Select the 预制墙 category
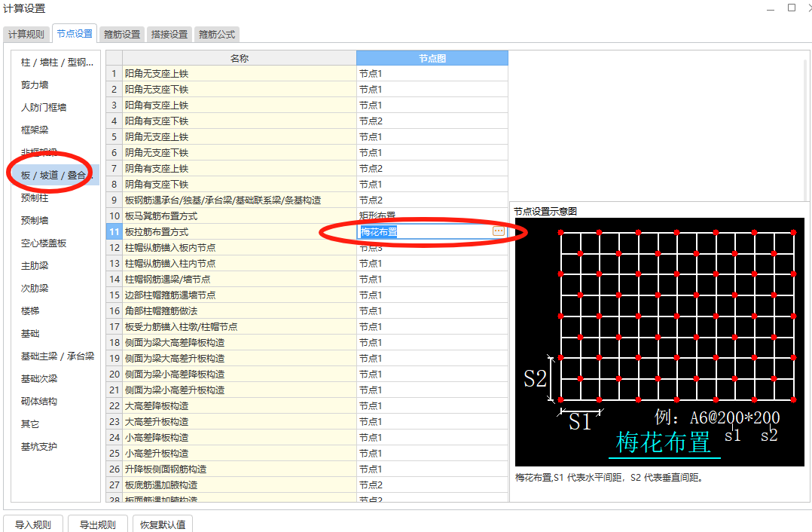Screen dimensions: 812x532 (56, 220)
